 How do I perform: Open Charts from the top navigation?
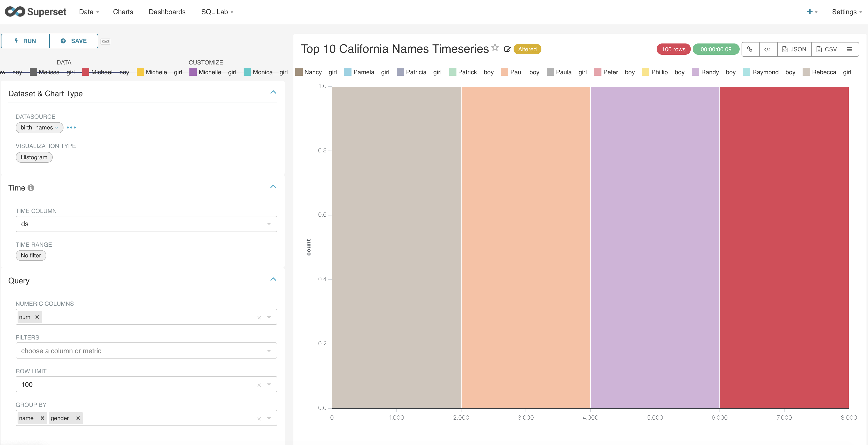[123, 12]
